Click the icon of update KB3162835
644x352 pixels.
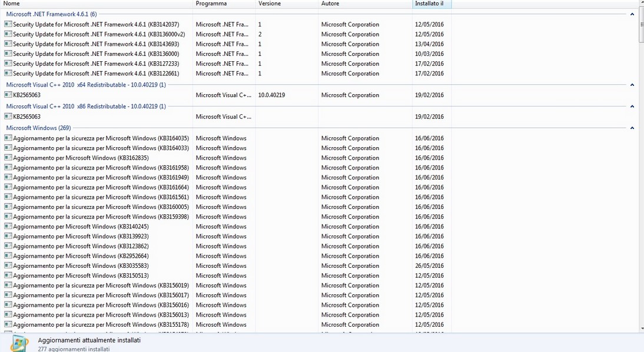click(8, 158)
